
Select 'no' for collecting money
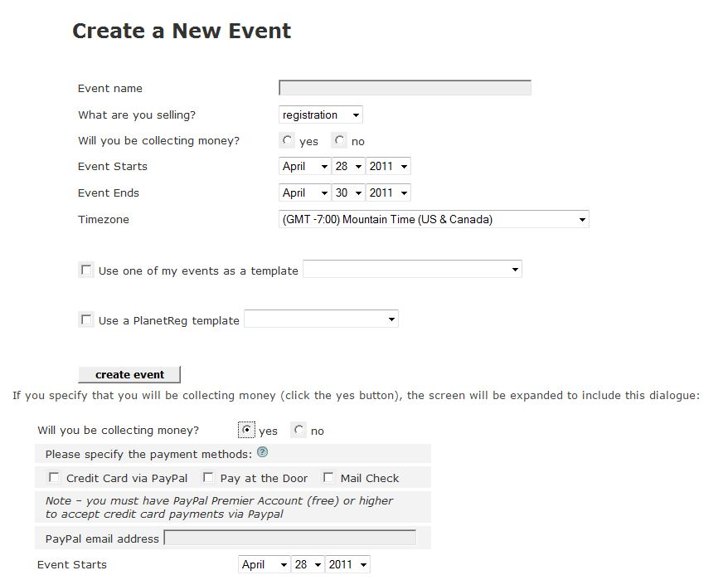337,140
